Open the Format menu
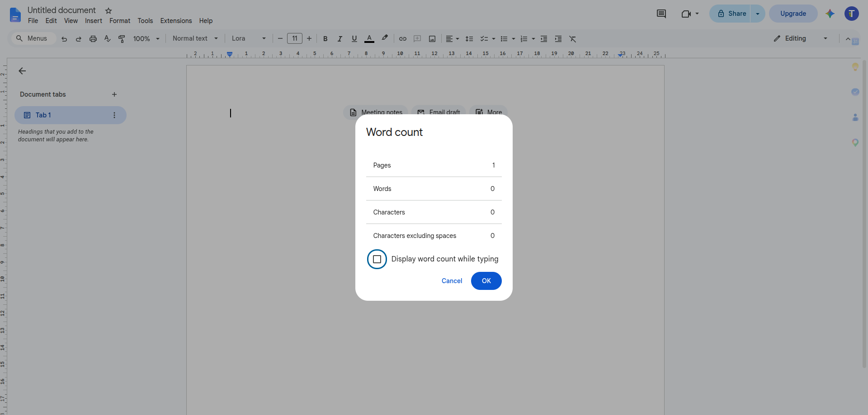The width and height of the screenshot is (868, 415). pyautogui.click(x=120, y=21)
